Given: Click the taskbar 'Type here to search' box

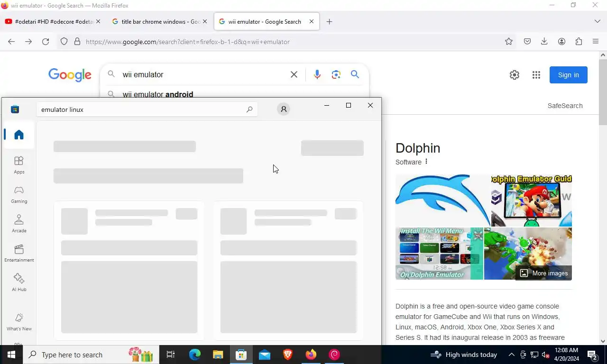Looking at the screenshot, I should tap(91, 355).
